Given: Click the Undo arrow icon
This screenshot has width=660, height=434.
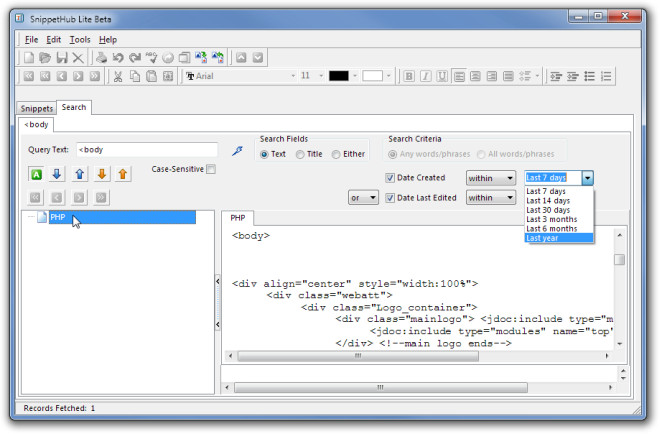Looking at the screenshot, I should tap(118, 58).
